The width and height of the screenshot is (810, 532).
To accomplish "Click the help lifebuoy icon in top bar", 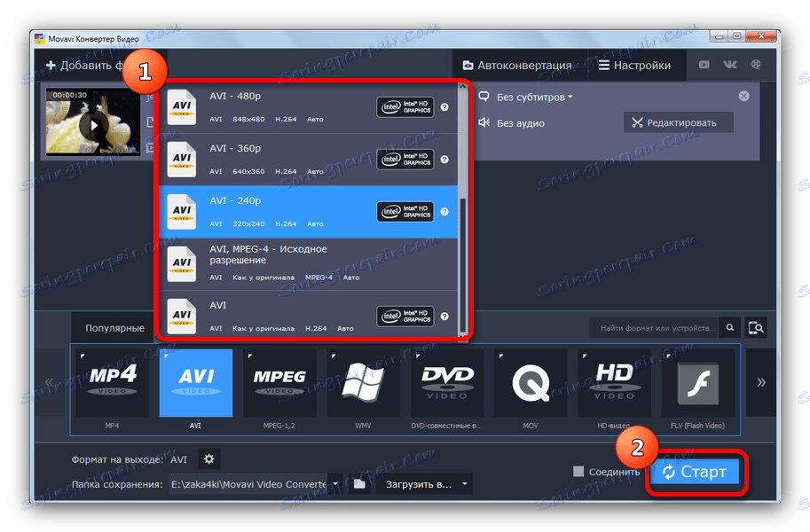I will pyautogui.click(x=756, y=65).
